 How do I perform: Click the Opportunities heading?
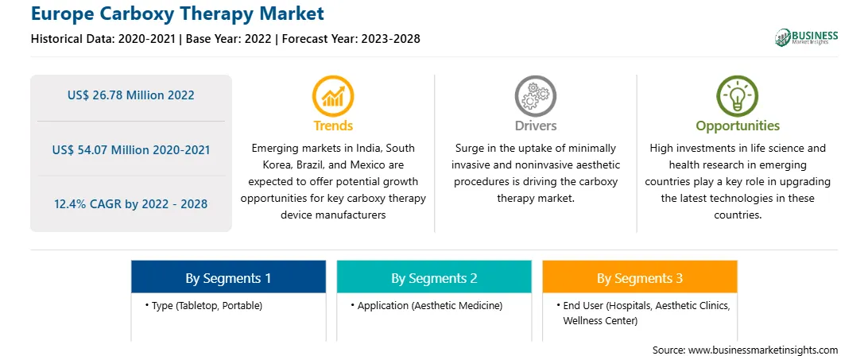738,126
